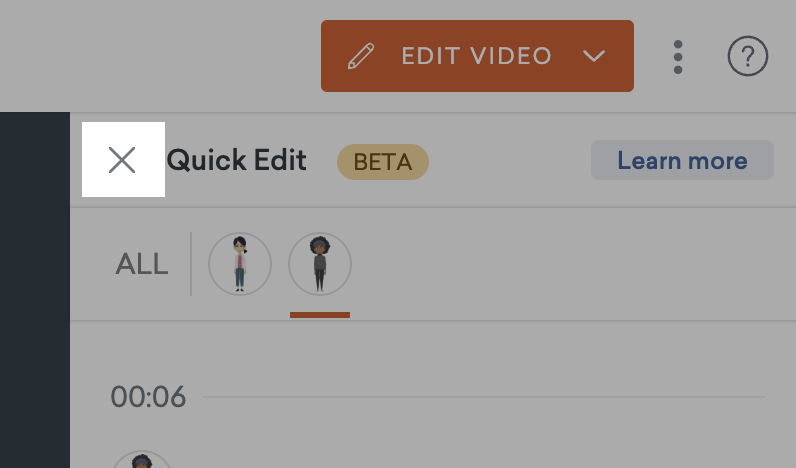Open the help question mark icon
796x468 pixels.
click(x=747, y=56)
